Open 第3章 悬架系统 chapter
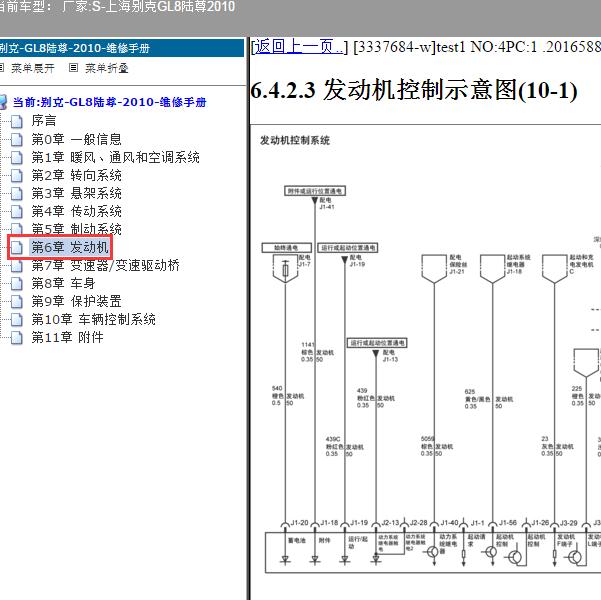Screen dimensions: 601x600 [x=76, y=193]
